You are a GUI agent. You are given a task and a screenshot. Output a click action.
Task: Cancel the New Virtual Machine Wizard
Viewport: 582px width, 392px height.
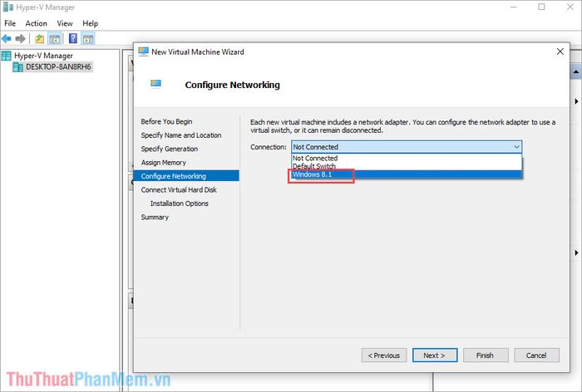pos(536,355)
